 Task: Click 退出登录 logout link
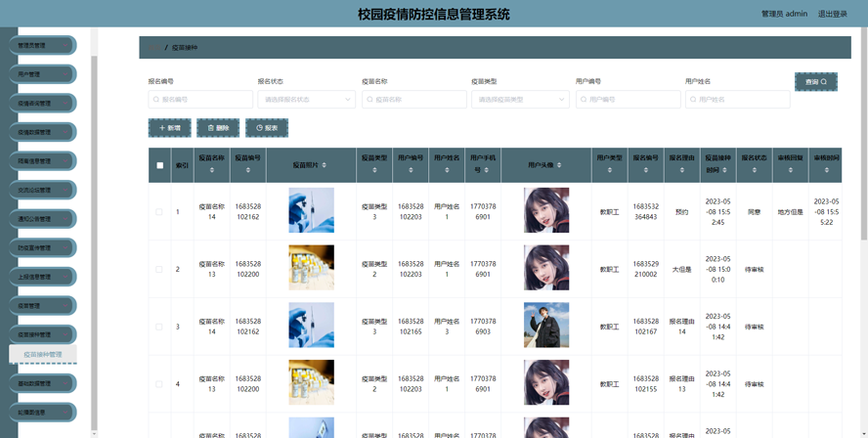(833, 14)
